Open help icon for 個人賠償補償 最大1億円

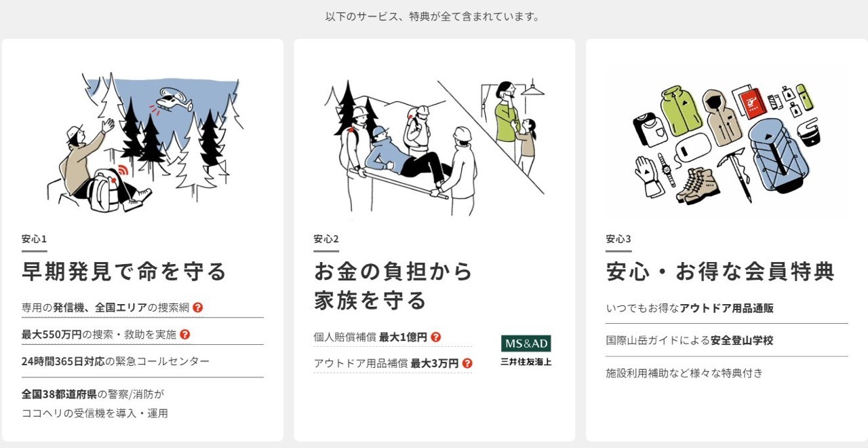(436, 337)
